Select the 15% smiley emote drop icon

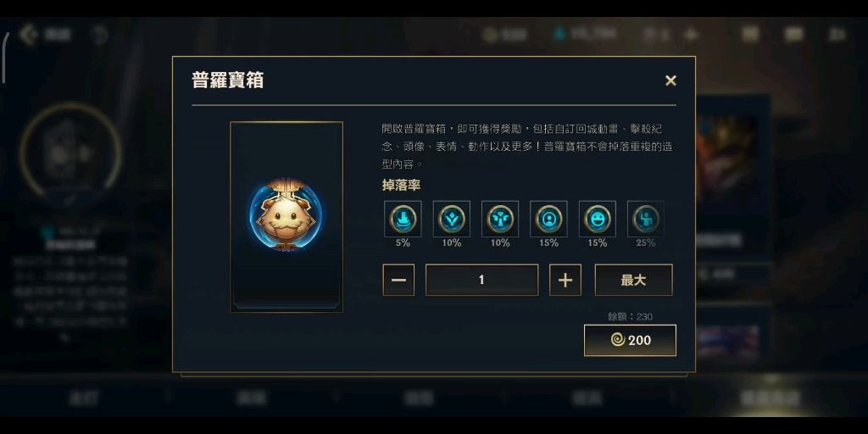pyautogui.click(x=598, y=219)
